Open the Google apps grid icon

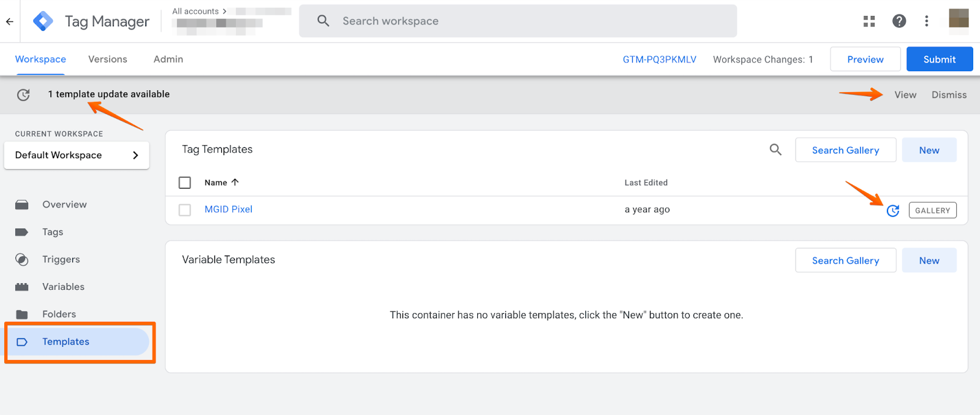[869, 21]
